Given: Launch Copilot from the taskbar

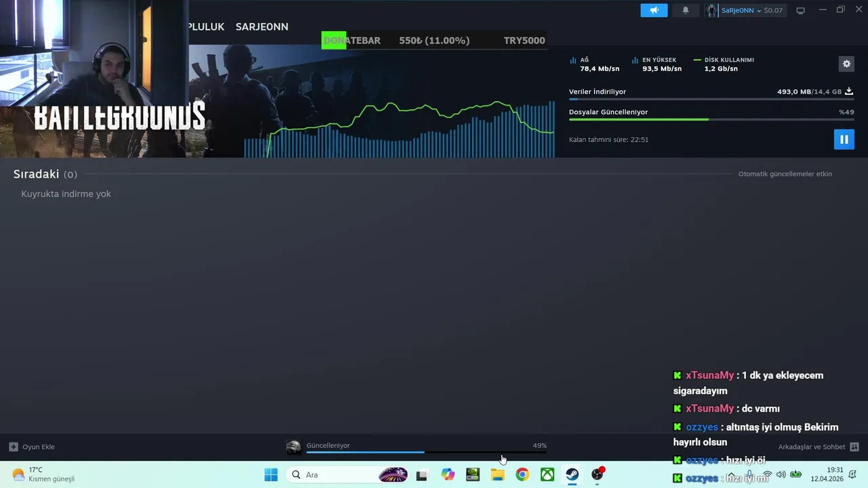Looking at the screenshot, I should [x=448, y=474].
